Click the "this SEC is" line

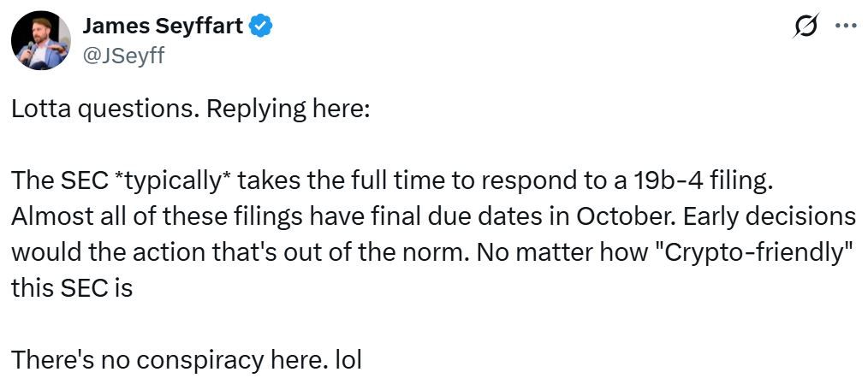click(72, 288)
